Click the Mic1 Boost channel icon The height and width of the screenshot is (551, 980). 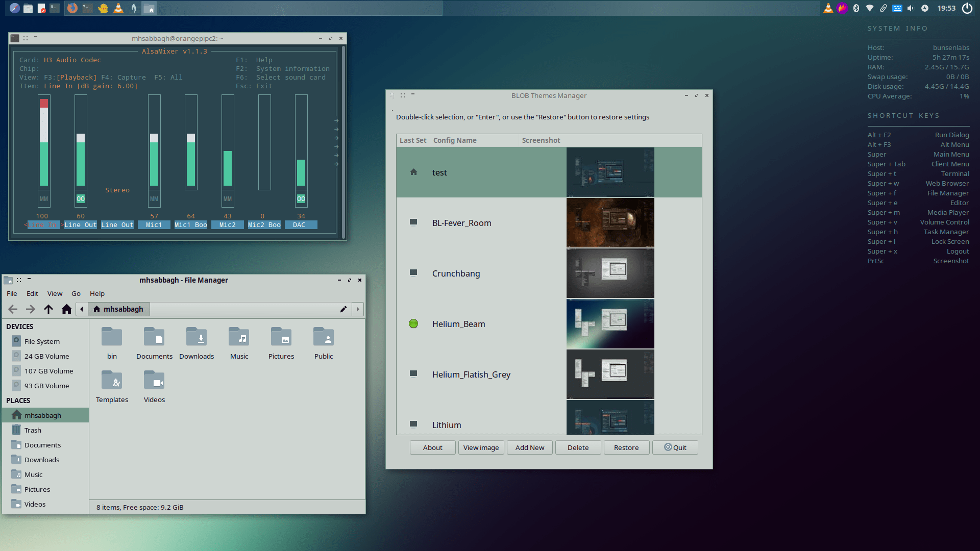(x=190, y=224)
